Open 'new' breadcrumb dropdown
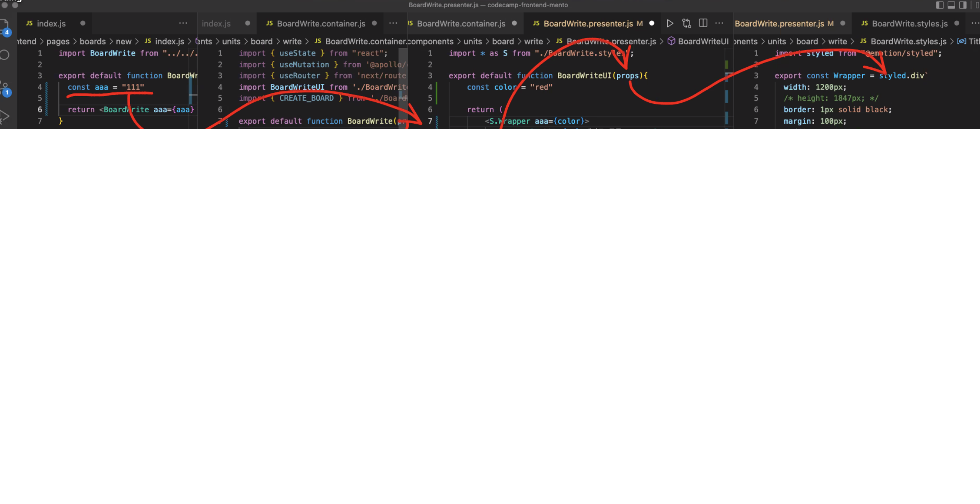 tap(123, 41)
